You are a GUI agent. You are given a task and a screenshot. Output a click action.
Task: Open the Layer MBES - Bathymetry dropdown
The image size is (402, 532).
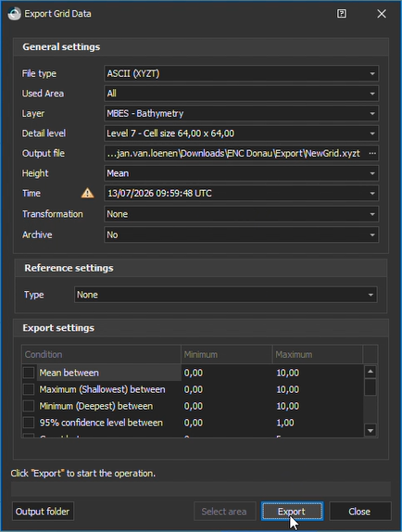click(x=242, y=113)
